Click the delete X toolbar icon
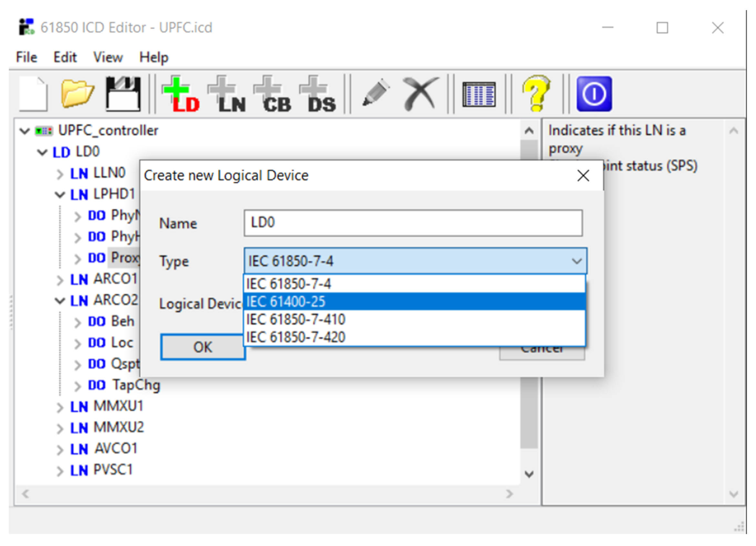The width and height of the screenshot is (756, 546). [420, 93]
